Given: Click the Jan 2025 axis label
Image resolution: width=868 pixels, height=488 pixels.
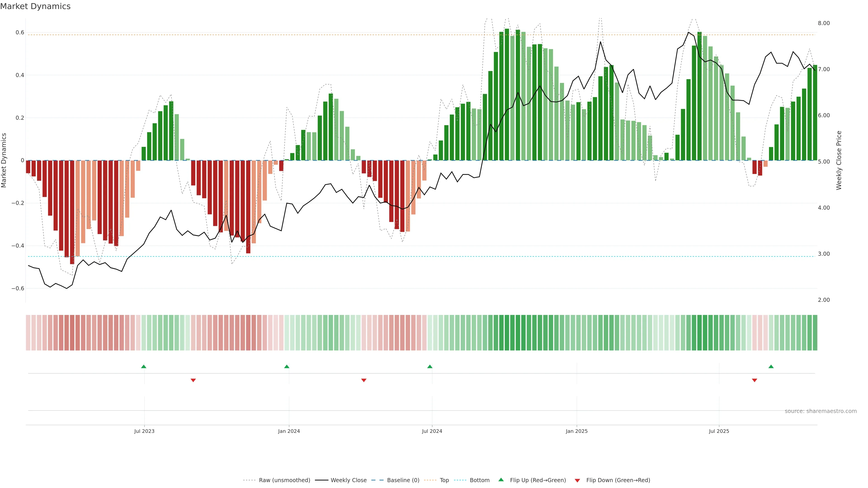Looking at the screenshot, I should [577, 431].
